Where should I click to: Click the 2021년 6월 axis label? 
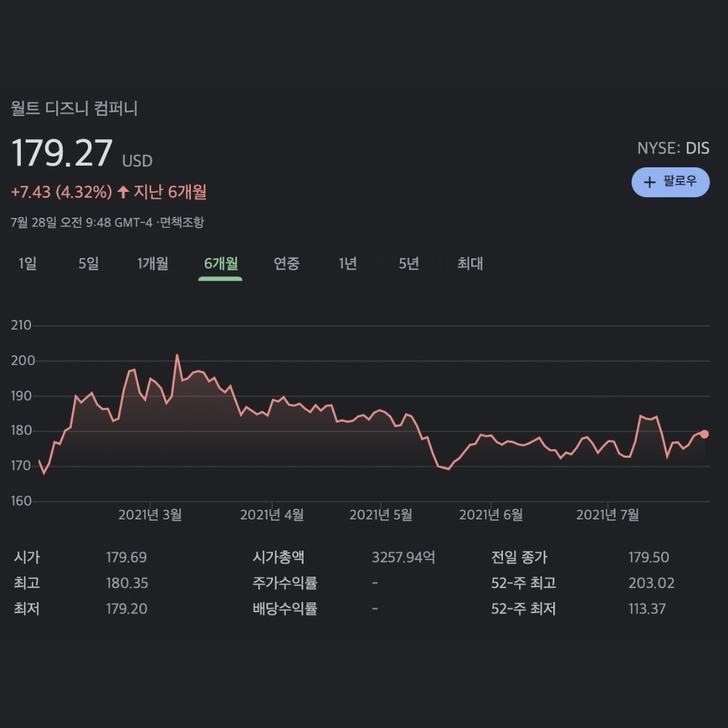point(491,514)
